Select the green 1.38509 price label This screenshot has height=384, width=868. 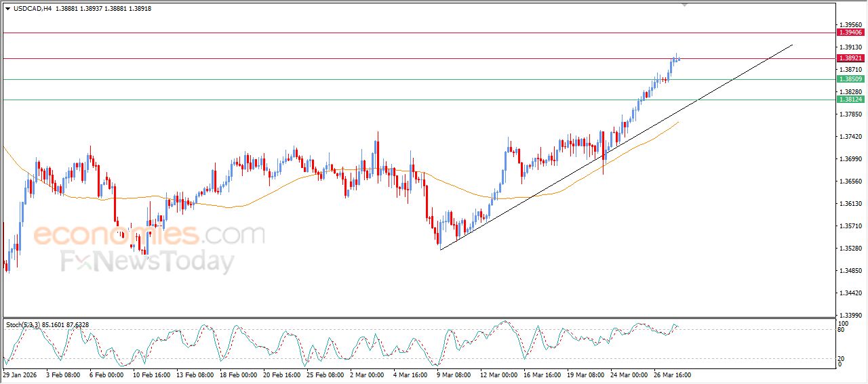(850, 79)
